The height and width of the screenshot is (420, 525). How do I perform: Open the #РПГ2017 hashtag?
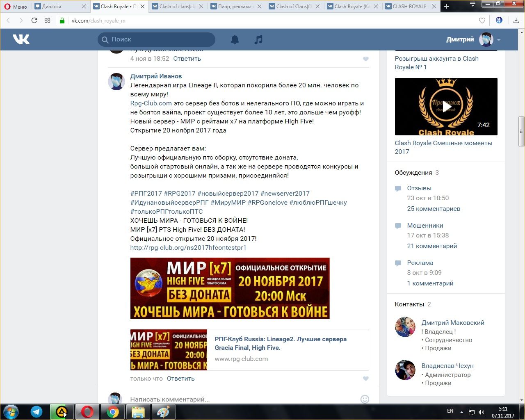point(146,194)
